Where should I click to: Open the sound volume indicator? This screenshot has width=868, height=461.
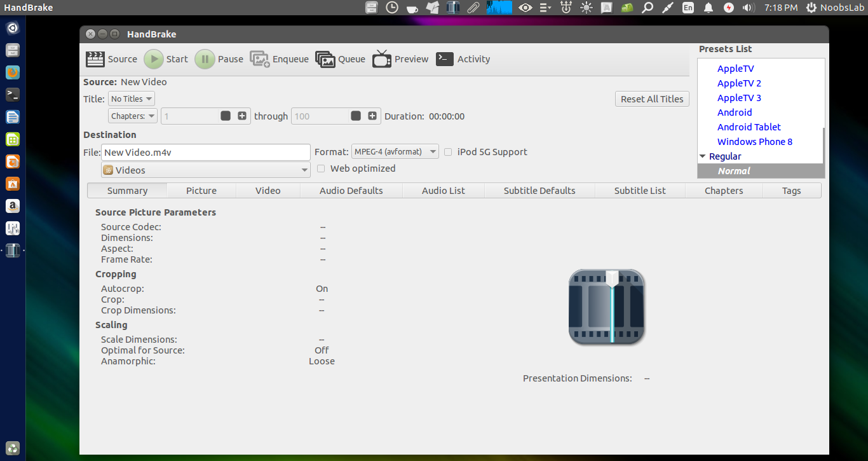(x=749, y=8)
